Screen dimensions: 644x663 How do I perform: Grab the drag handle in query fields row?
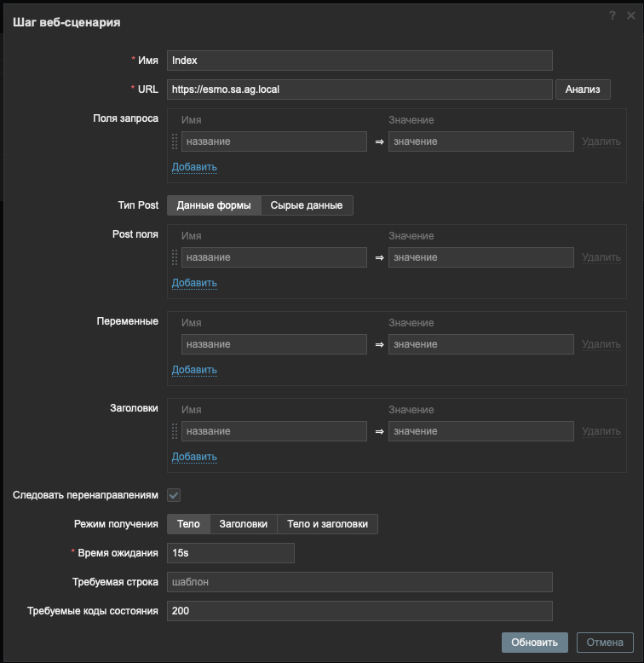175,141
